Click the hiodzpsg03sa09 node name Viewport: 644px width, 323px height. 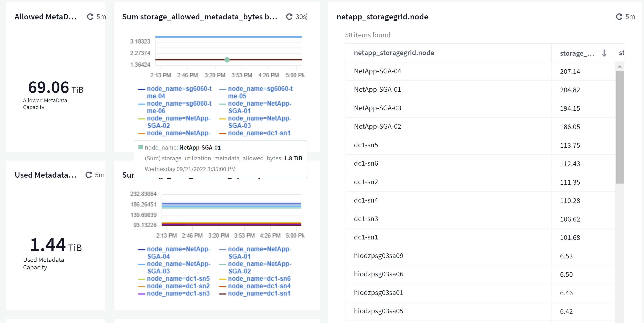click(378, 256)
